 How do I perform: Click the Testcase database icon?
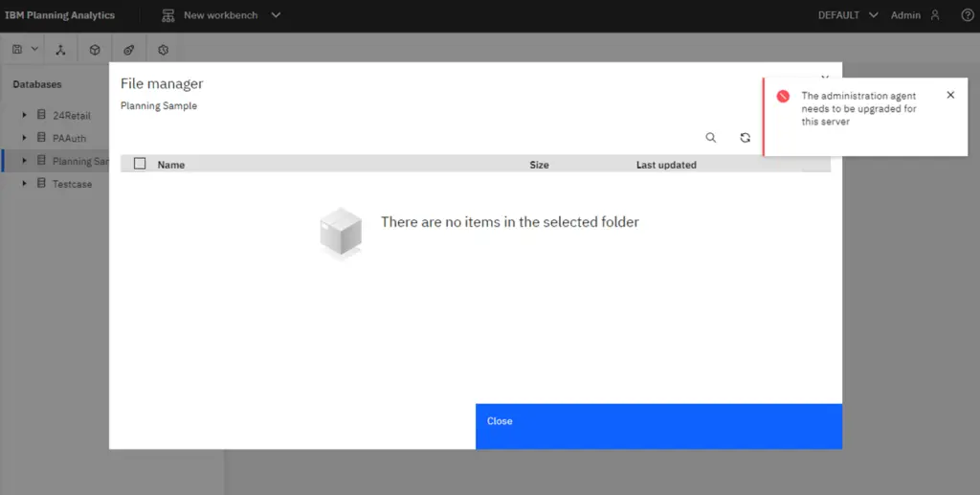[x=41, y=183]
